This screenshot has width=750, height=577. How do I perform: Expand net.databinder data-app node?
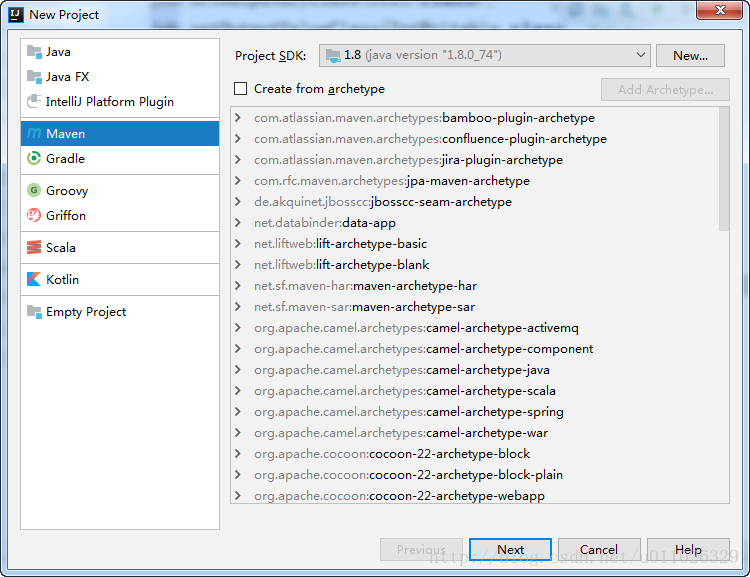point(238,223)
